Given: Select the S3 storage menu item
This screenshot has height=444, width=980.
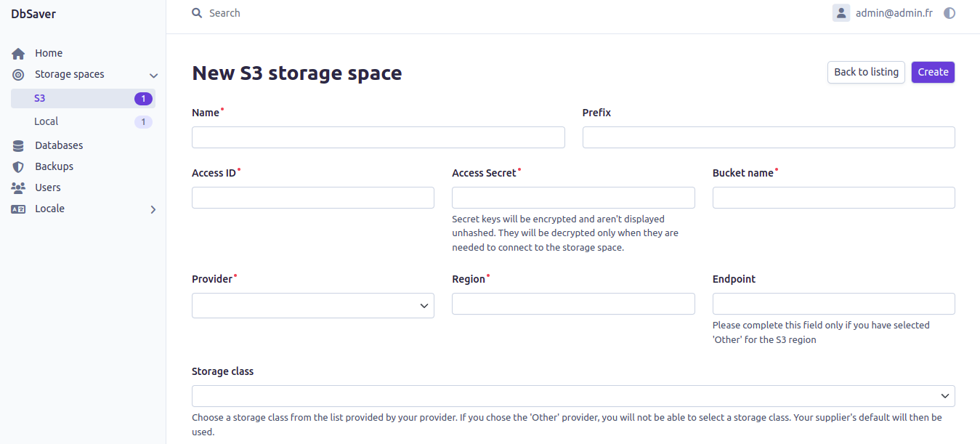Looking at the screenshot, I should (40, 98).
